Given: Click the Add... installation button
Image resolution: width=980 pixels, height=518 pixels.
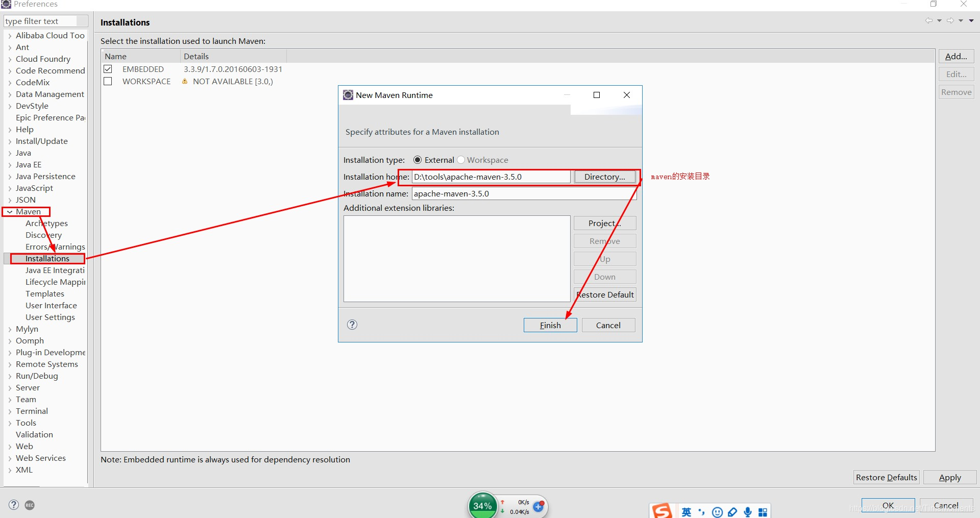Looking at the screenshot, I should [x=956, y=56].
